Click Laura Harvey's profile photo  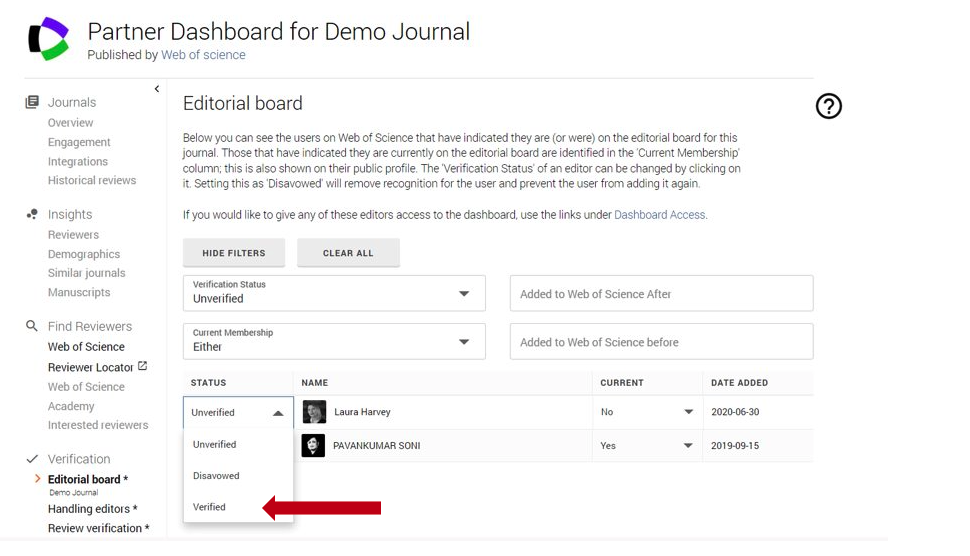point(314,412)
